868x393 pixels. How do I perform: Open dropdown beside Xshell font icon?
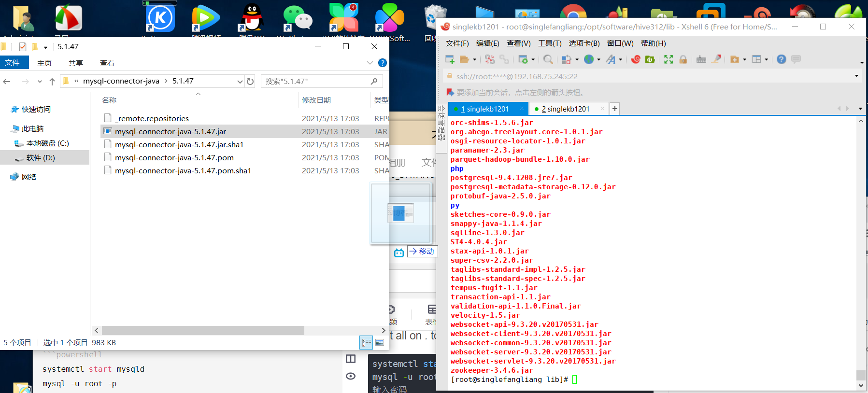click(620, 60)
